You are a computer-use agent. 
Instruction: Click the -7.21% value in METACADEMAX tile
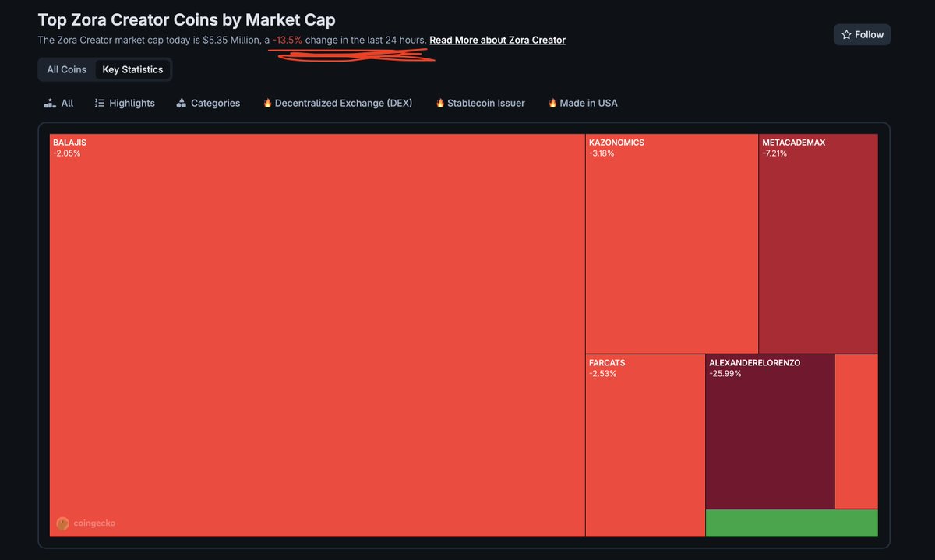(775, 153)
